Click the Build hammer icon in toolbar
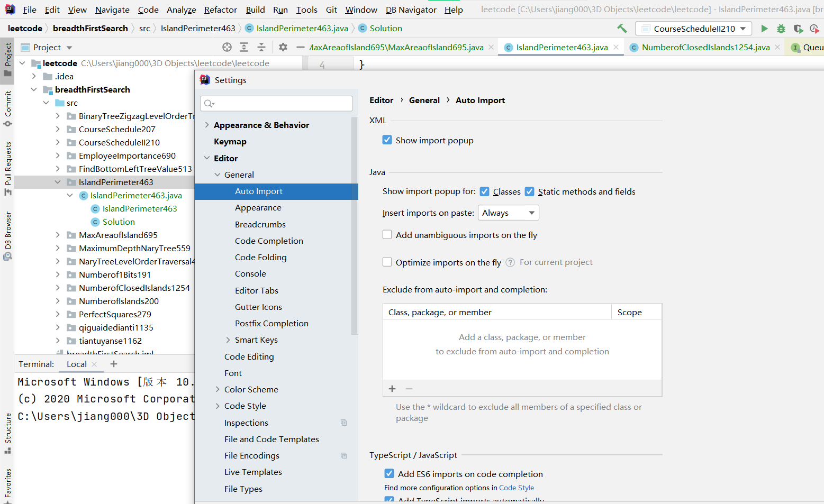Viewport: 824px width, 504px height. [622, 29]
